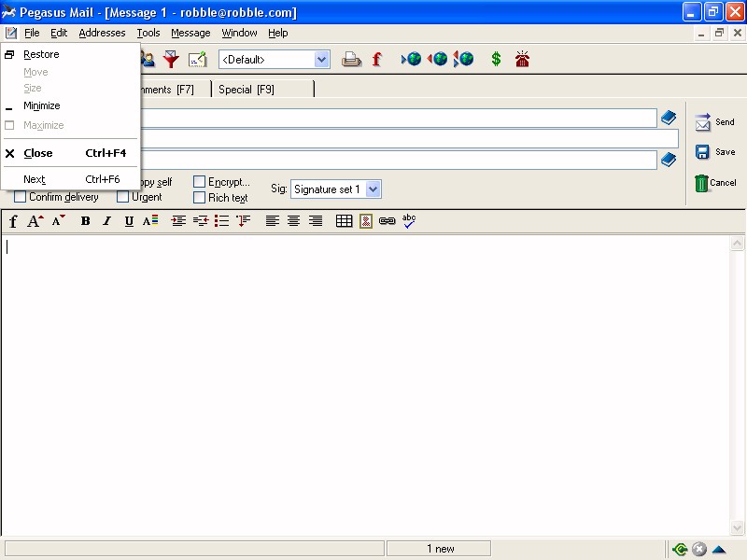Toggle underline formatting
The height and width of the screenshot is (560, 747).
click(x=129, y=221)
